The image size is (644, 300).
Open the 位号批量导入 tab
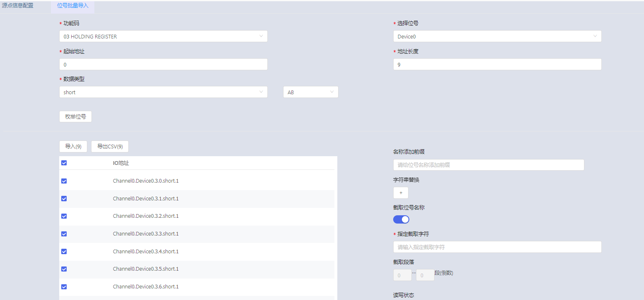coord(72,6)
